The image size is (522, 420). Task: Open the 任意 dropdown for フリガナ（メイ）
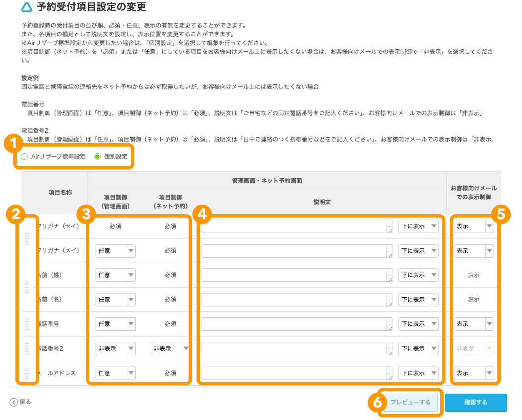(x=116, y=250)
